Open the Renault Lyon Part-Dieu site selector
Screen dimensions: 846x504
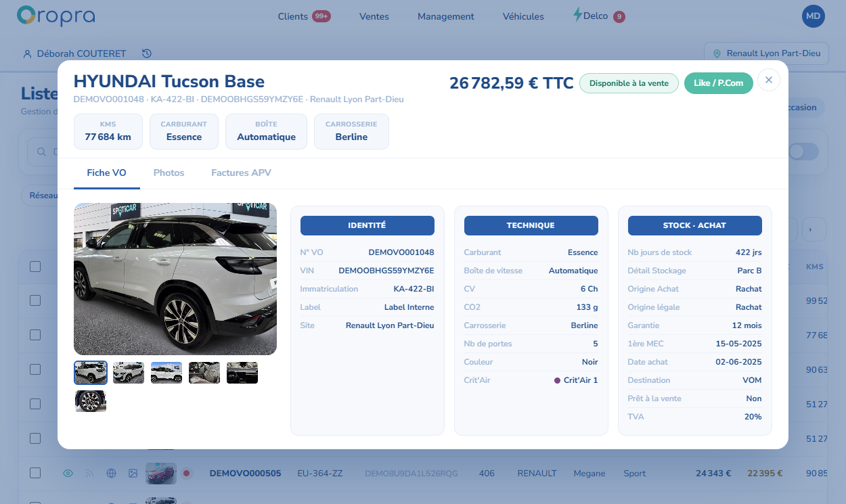(766, 53)
